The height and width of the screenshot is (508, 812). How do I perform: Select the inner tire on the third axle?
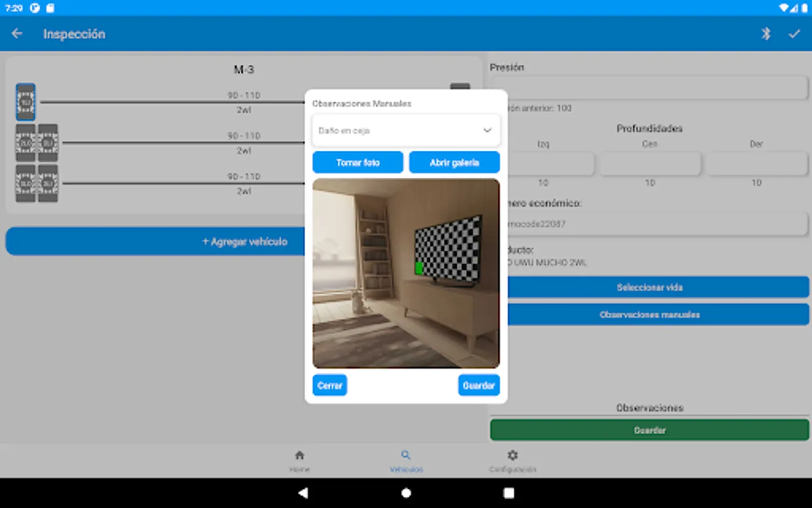(48, 183)
